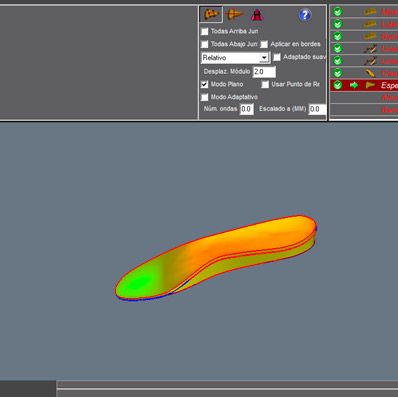This screenshot has height=398, width=398.
Task: Click the Escalado a (MM) input field
Action: click(317, 109)
